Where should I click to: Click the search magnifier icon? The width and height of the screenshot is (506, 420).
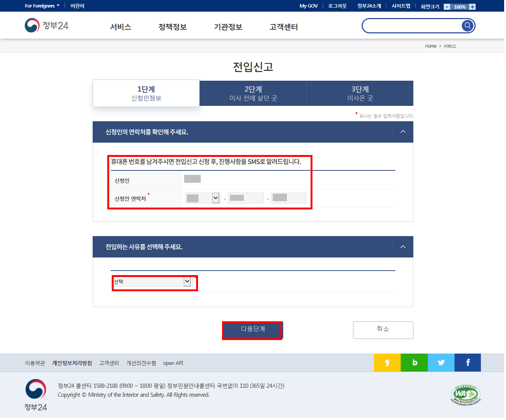coord(467,26)
